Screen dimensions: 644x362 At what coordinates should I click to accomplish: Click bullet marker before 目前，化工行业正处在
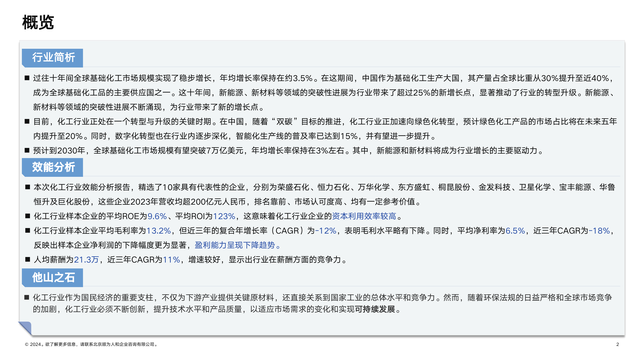27,122
